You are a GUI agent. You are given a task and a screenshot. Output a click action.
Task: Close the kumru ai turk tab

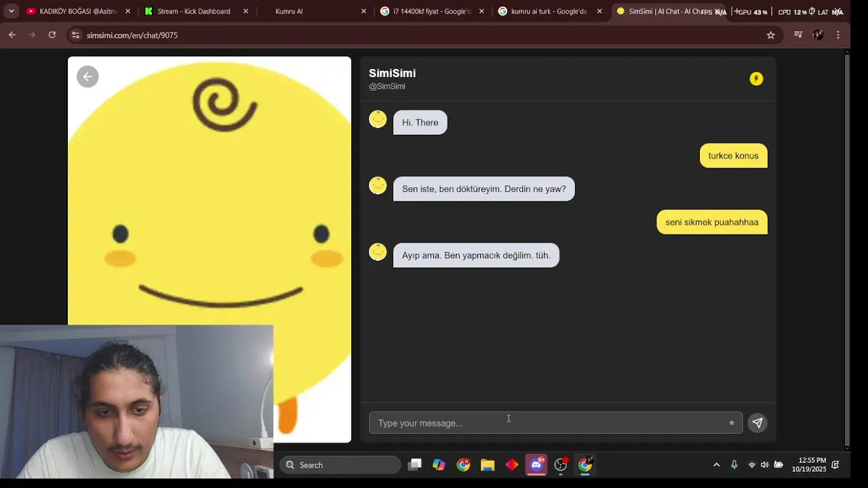point(599,12)
